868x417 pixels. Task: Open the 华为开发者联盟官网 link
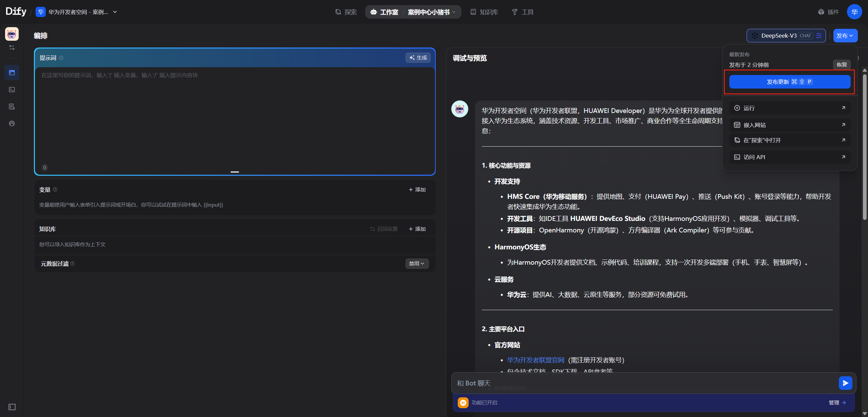coord(536,360)
